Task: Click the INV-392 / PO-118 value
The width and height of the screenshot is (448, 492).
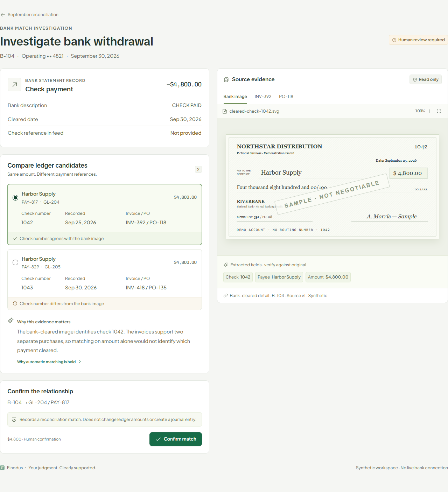Action: click(146, 223)
